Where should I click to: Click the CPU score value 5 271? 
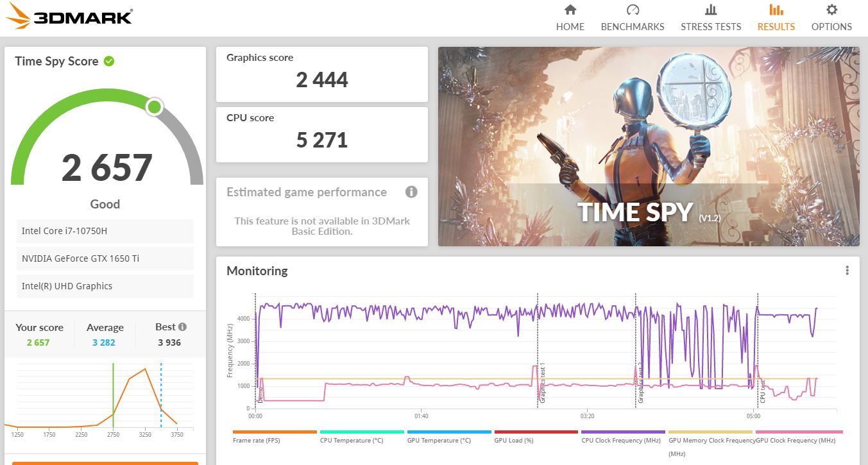coord(322,140)
